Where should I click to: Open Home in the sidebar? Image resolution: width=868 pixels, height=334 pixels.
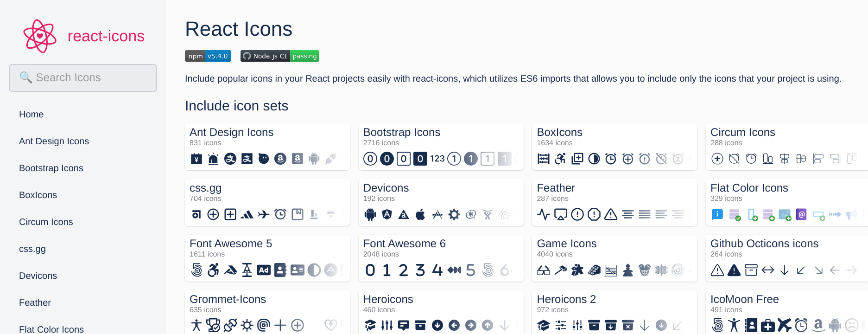(x=32, y=114)
